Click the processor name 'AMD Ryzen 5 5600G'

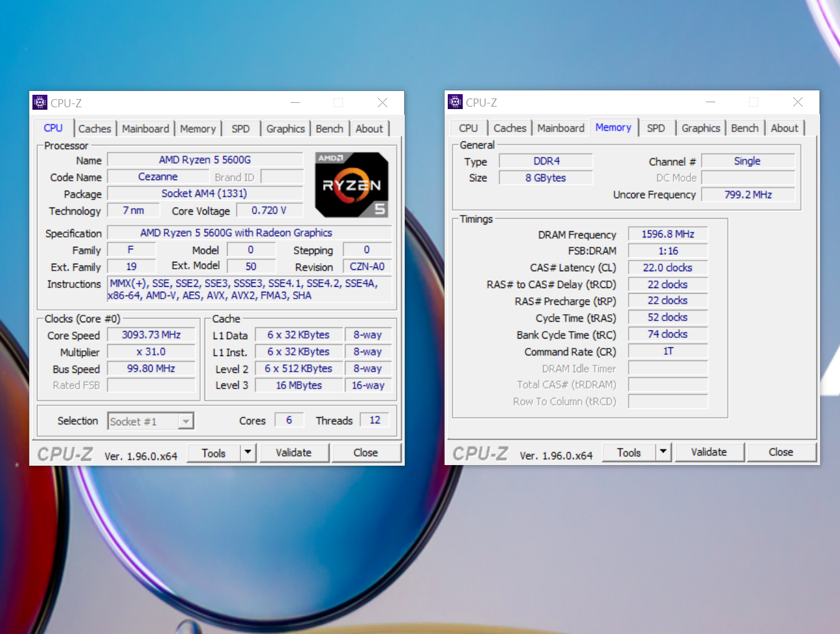click(x=205, y=160)
